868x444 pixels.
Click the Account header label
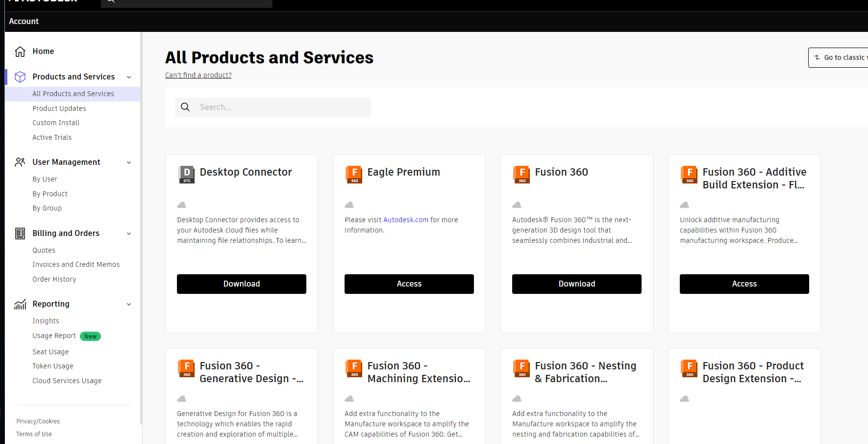pyautogui.click(x=24, y=22)
